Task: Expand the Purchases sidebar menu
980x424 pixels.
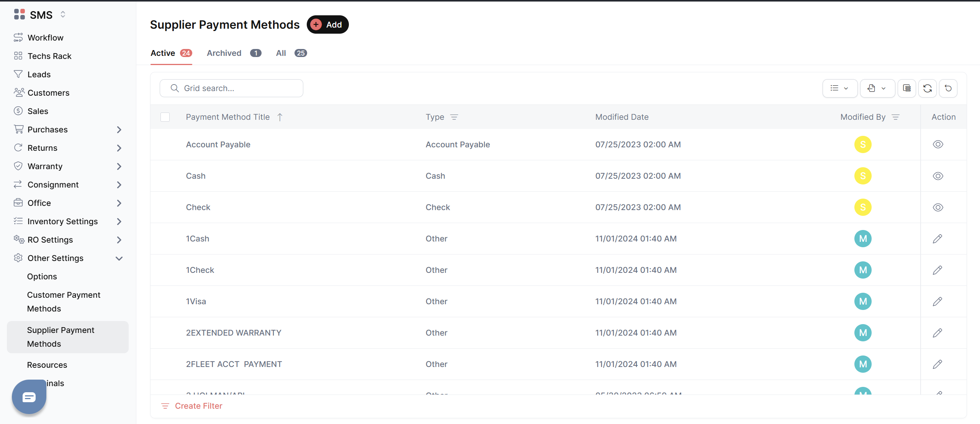Action: (119, 130)
